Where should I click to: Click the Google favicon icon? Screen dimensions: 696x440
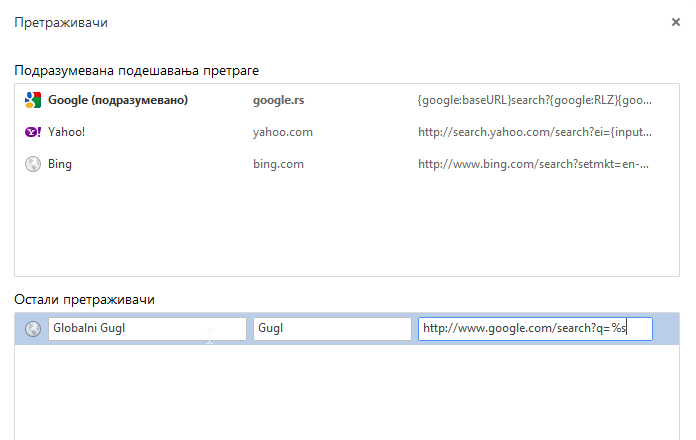[x=33, y=100]
